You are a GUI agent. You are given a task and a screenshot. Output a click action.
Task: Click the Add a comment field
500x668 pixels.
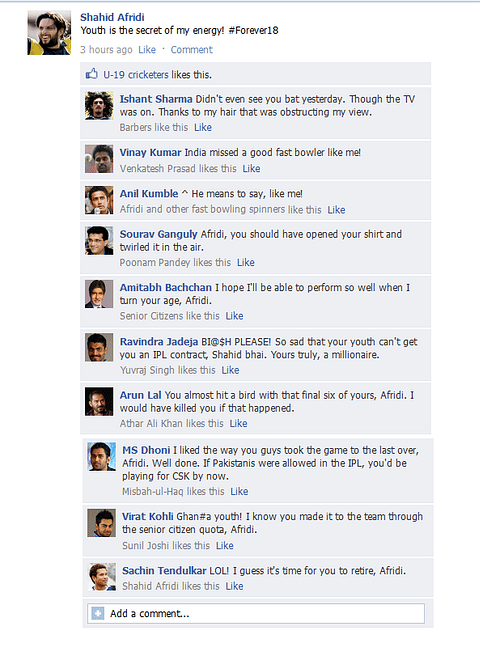coord(256,613)
